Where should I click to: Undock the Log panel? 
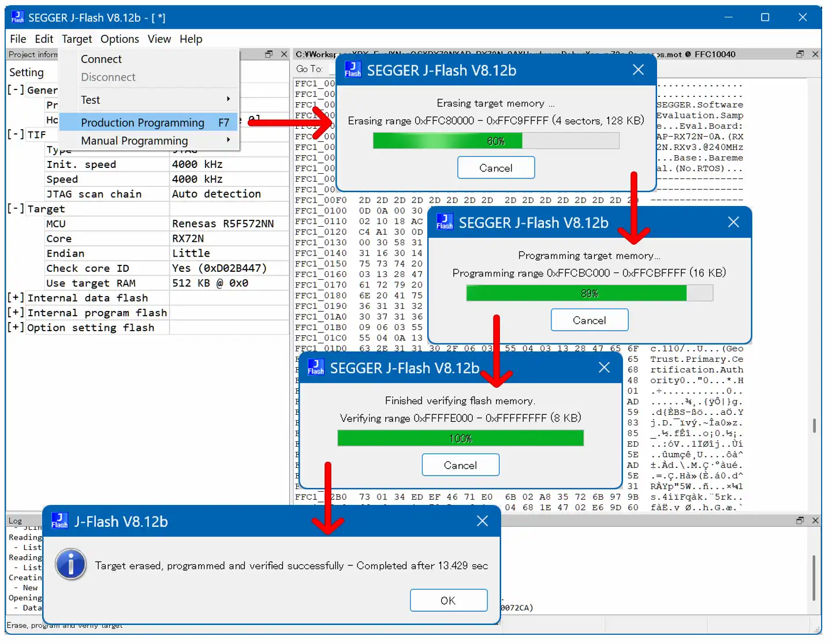coord(800,521)
